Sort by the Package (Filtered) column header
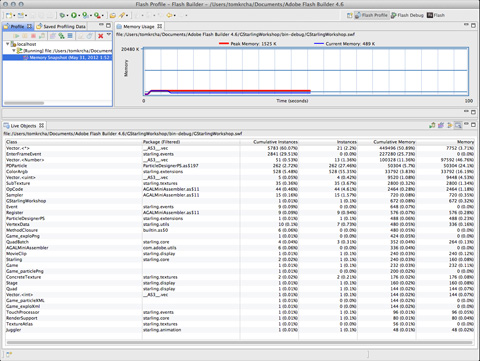This screenshot has height=361, width=480. (x=191, y=142)
